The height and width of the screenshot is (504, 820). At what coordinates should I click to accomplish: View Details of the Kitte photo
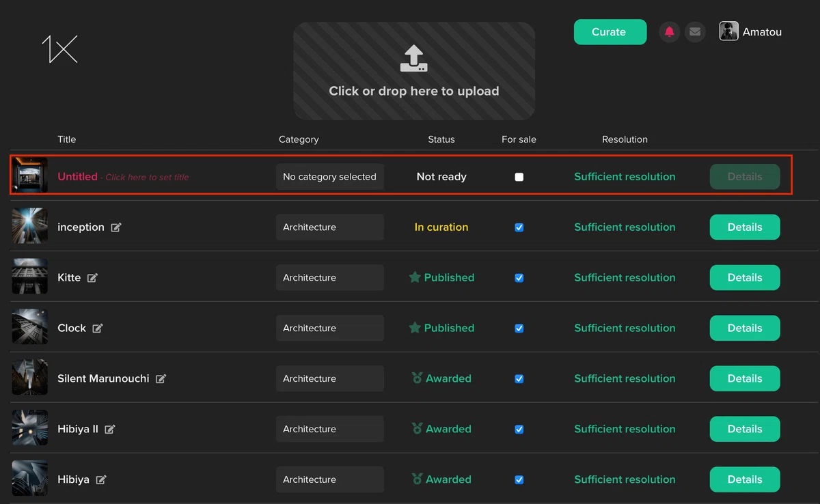[x=745, y=278]
